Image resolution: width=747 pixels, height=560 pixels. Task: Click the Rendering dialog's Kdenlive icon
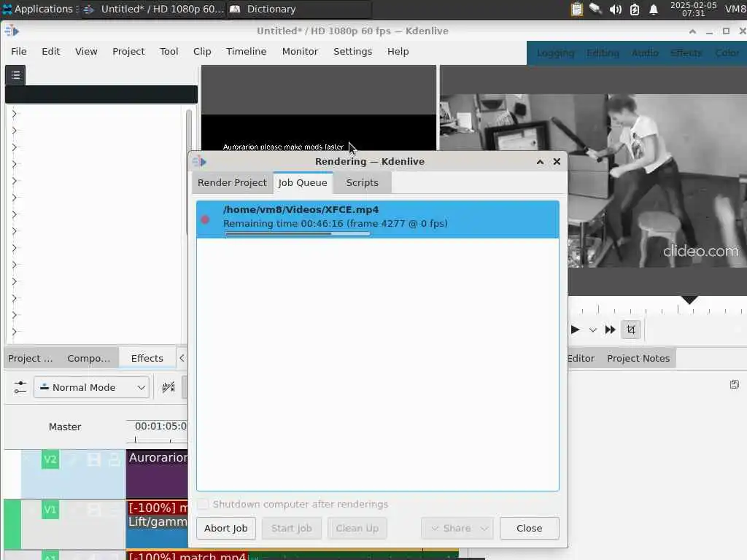(199, 161)
